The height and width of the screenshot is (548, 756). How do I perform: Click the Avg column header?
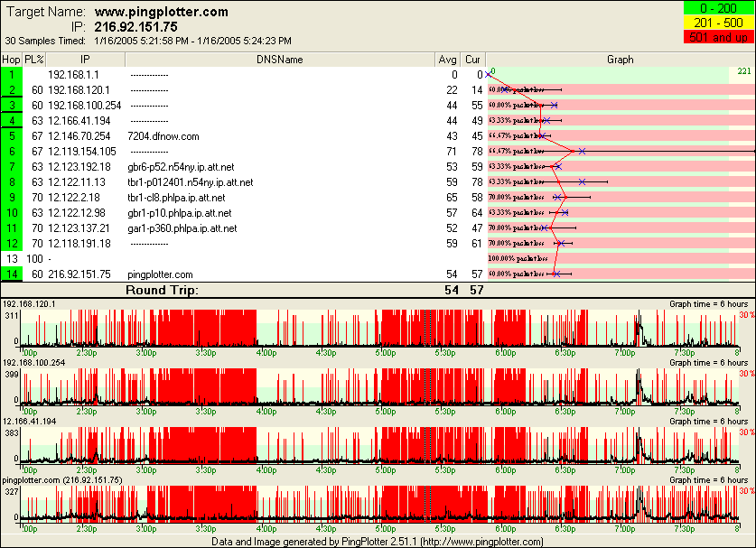(447, 60)
